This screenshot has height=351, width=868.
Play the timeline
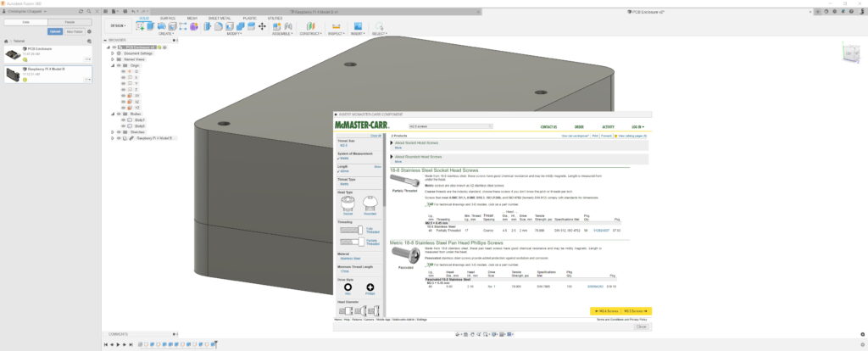point(118,344)
